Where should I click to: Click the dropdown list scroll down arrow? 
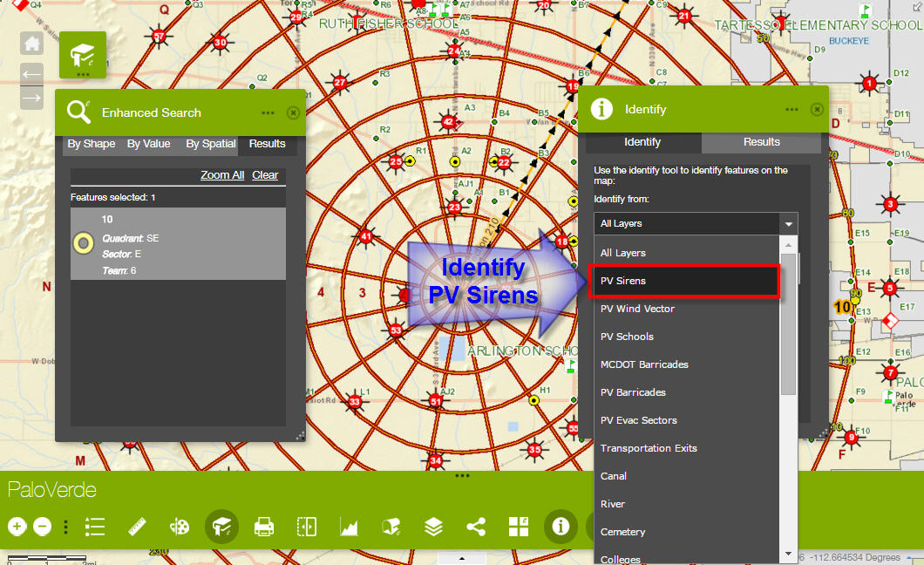(x=789, y=554)
